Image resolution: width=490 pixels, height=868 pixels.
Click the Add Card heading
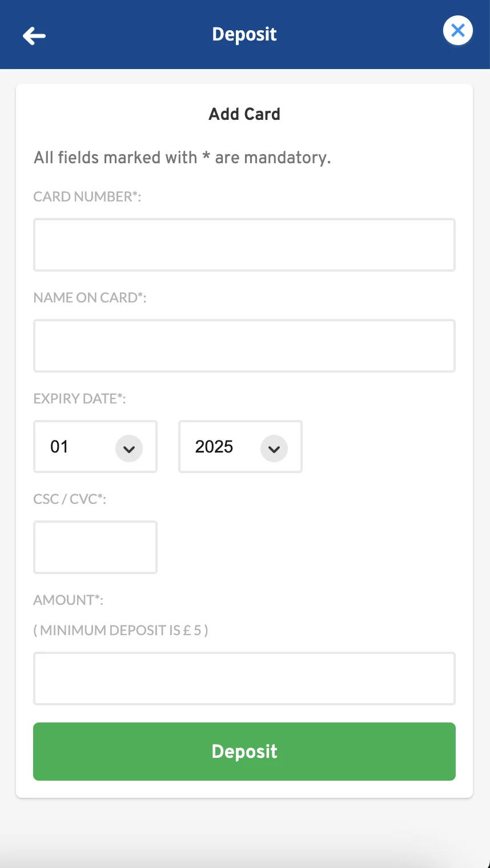[244, 114]
